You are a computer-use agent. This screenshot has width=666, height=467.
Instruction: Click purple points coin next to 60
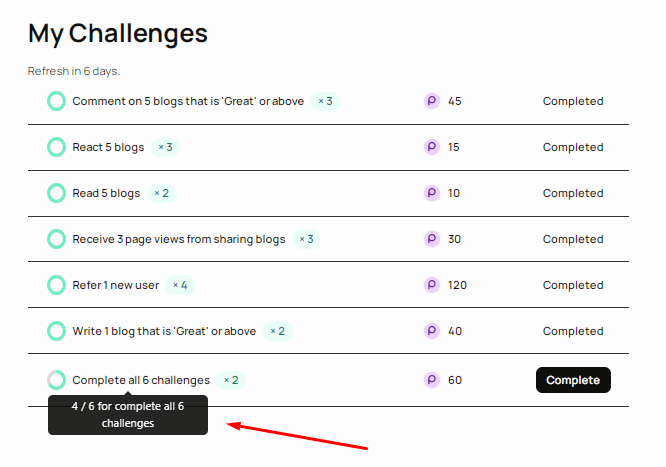[432, 380]
